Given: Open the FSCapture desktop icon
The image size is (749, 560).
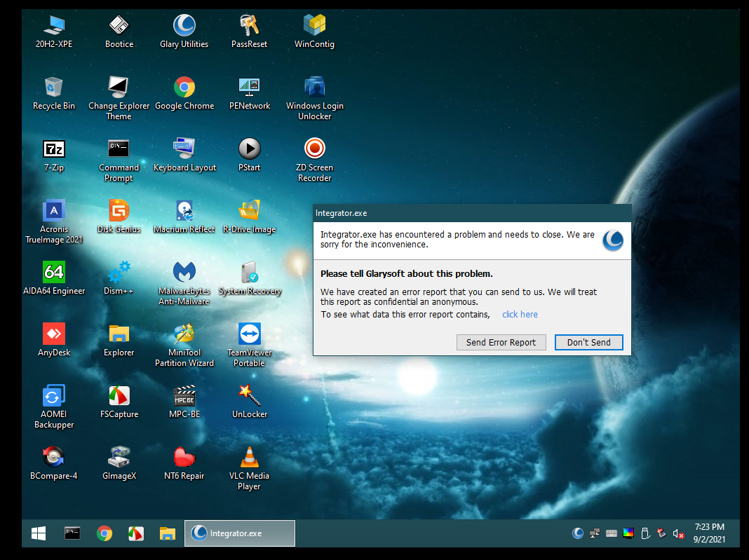Looking at the screenshot, I should click(119, 402).
